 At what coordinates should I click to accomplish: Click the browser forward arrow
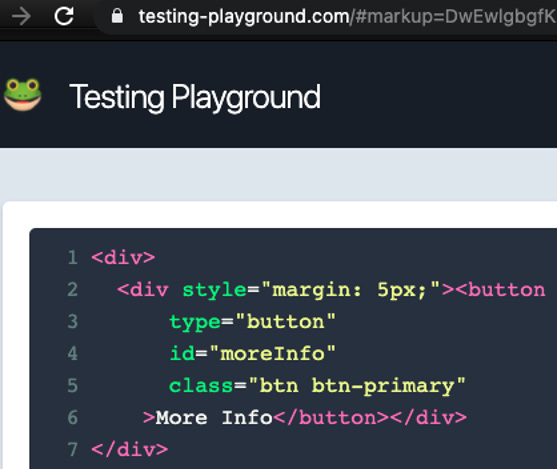click(21, 16)
